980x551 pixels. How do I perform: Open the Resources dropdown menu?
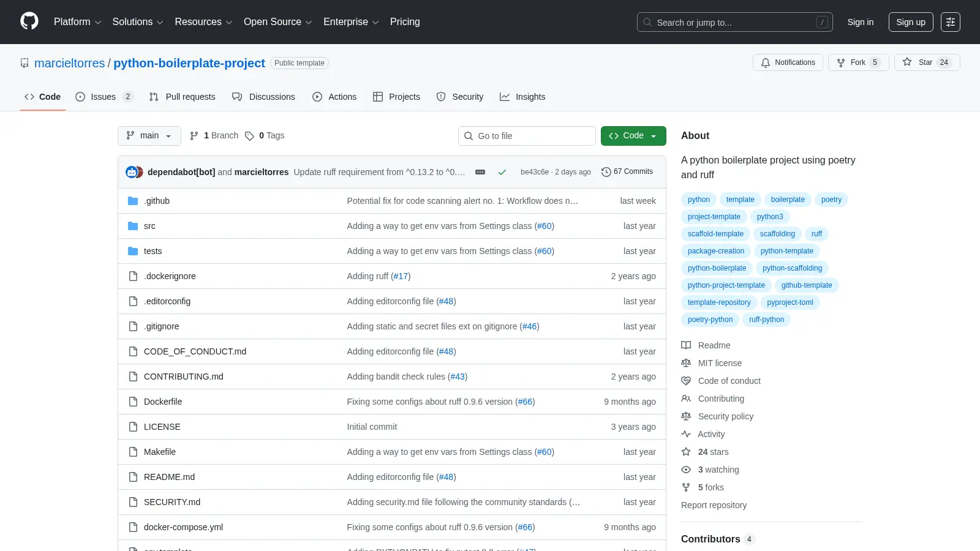(203, 21)
